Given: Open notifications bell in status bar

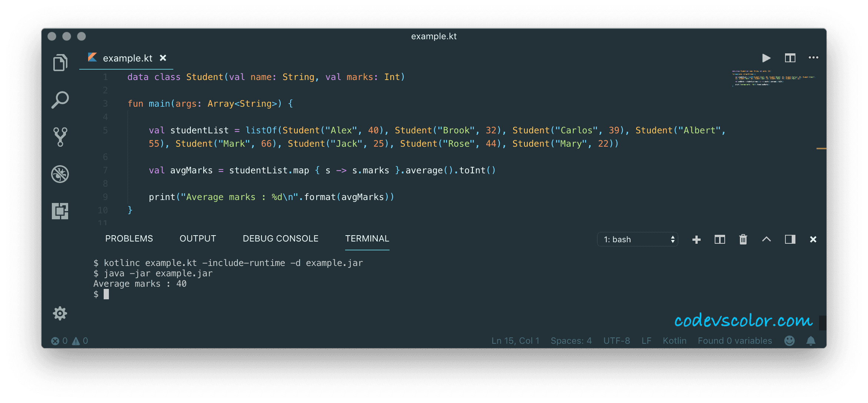Looking at the screenshot, I should click(811, 340).
